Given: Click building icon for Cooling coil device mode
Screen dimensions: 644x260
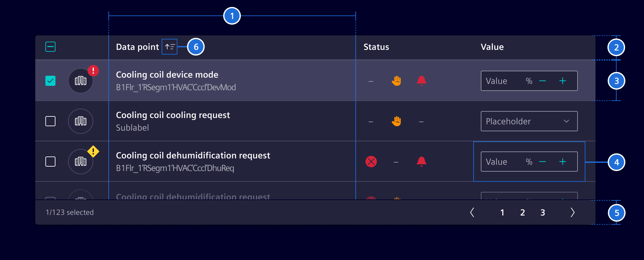Looking at the screenshot, I should [81, 81].
